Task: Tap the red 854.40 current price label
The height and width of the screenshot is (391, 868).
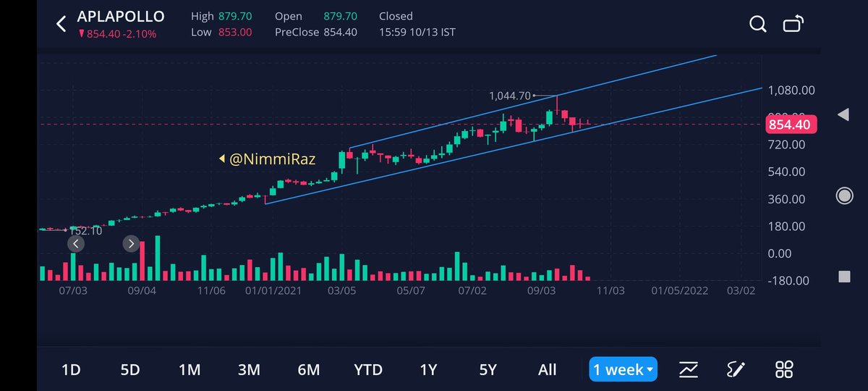Action: coord(791,125)
